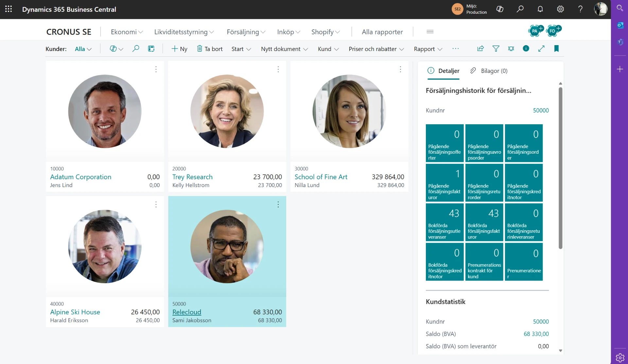Open more options on Alpine Ski House card
Image resolution: width=628 pixels, height=364 pixels.
[156, 205]
